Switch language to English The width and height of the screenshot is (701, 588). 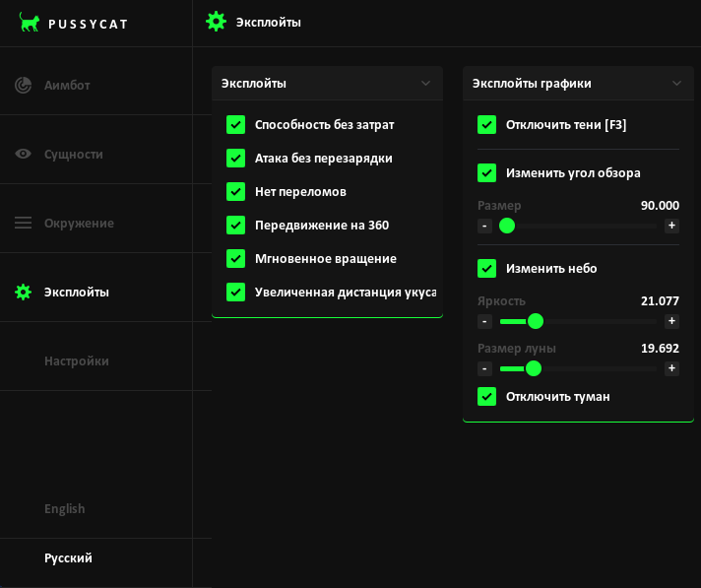pyautogui.click(x=65, y=509)
